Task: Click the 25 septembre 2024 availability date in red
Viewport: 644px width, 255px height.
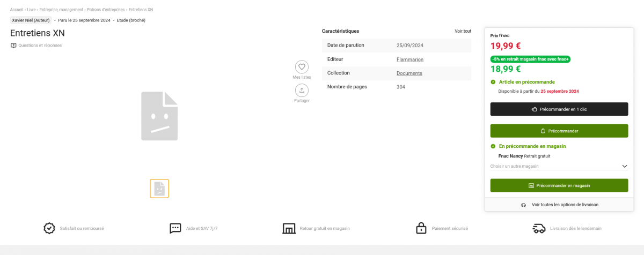Action: pos(560,92)
